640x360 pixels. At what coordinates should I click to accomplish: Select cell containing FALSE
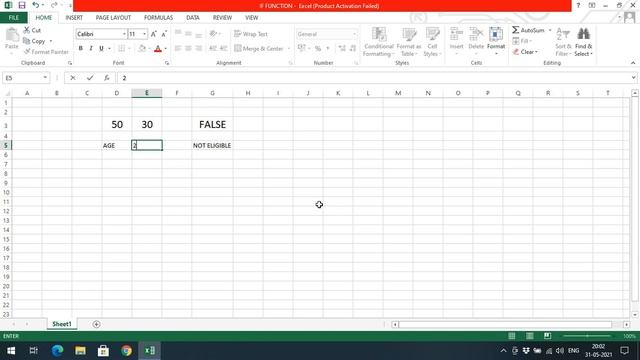[x=212, y=124]
